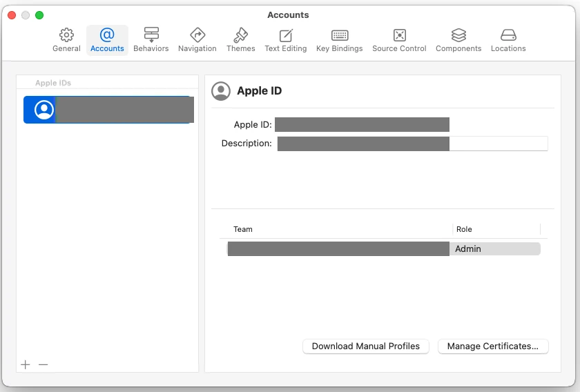
Task: Open the General preferences gear icon
Action: (66, 35)
